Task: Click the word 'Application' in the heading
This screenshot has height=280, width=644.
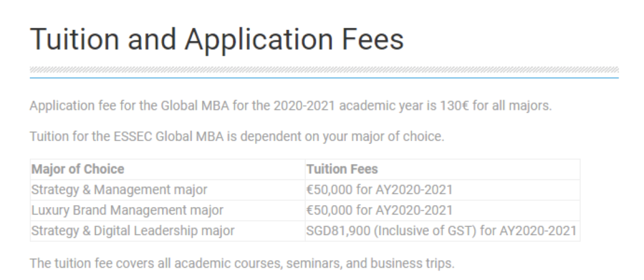Action: tap(258, 41)
